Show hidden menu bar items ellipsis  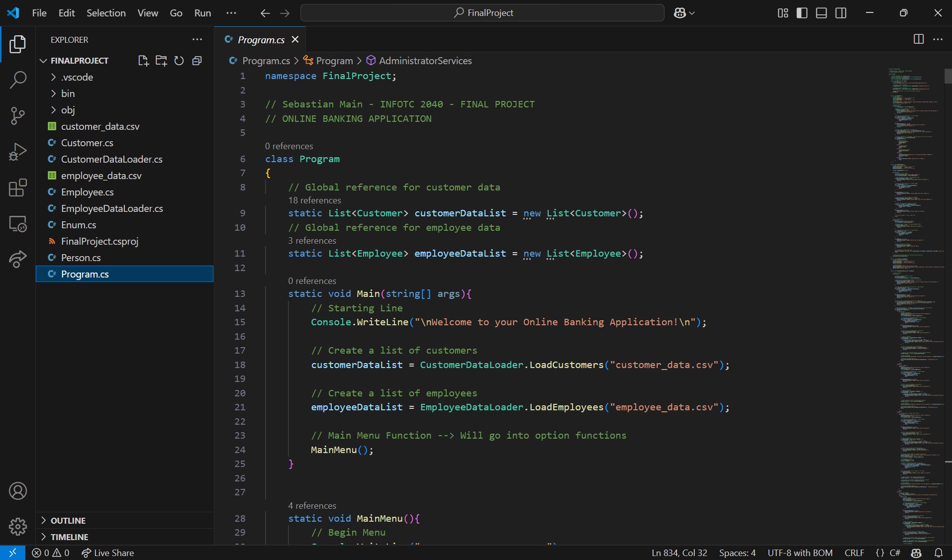(x=231, y=13)
